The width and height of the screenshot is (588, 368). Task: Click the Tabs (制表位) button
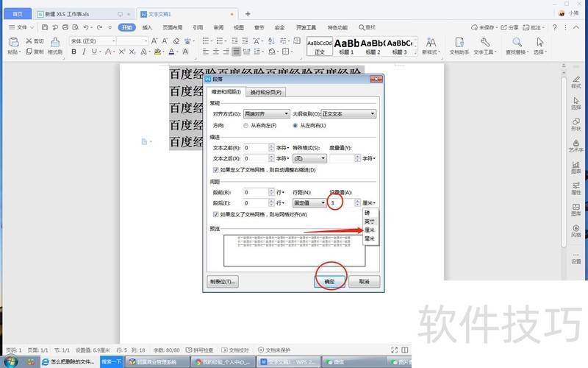pyautogui.click(x=223, y=281)
